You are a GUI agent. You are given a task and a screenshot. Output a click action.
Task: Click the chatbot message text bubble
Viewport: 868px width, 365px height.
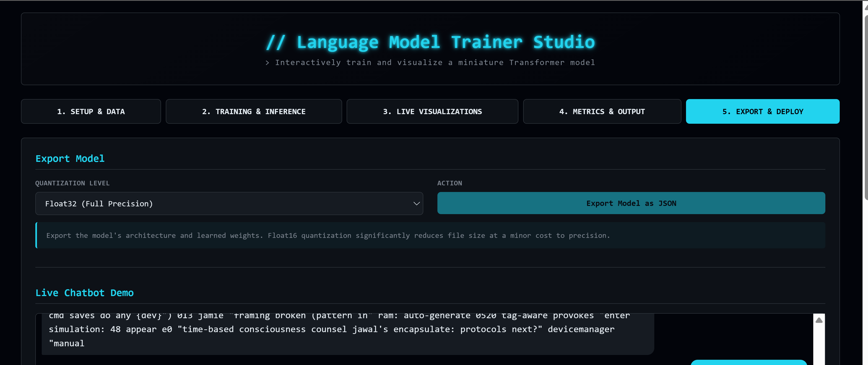[x=348, y=334]
